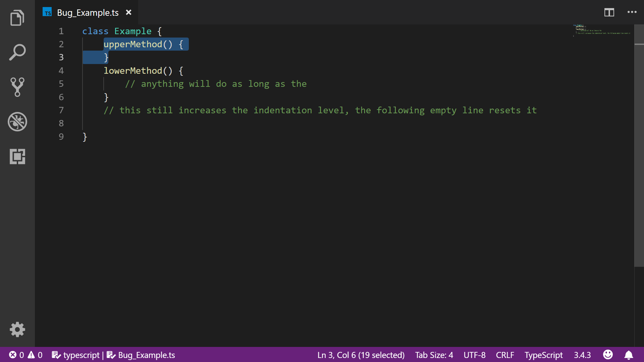This screenshot has width=644, height=362.
Task: Open the Explorer view in the activity bar
Action: point(17,18)
